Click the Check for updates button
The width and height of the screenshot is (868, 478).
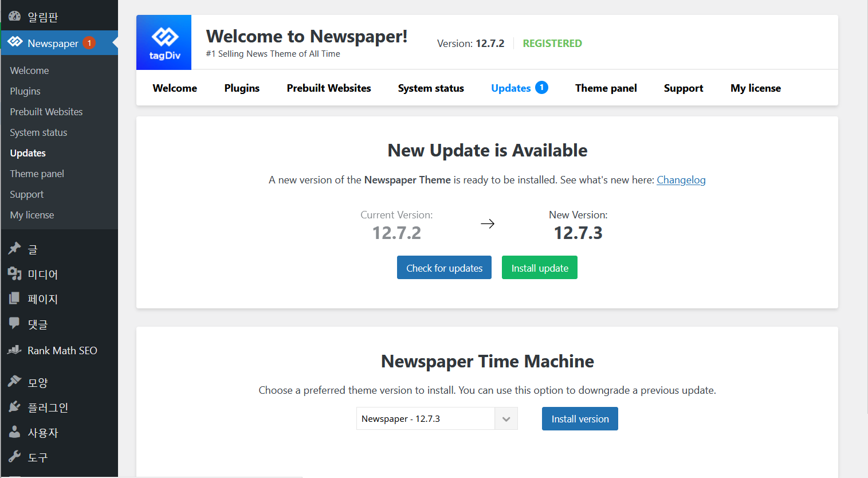[444, 268]
